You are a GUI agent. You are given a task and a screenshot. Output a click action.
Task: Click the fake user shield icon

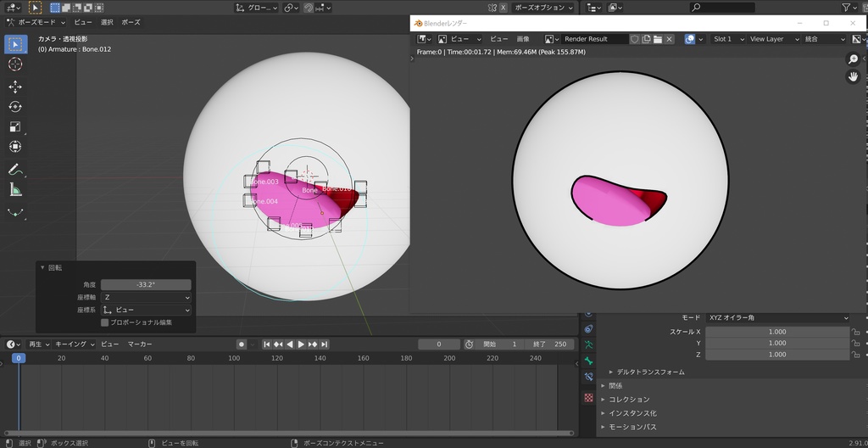(x=635, y=39)
